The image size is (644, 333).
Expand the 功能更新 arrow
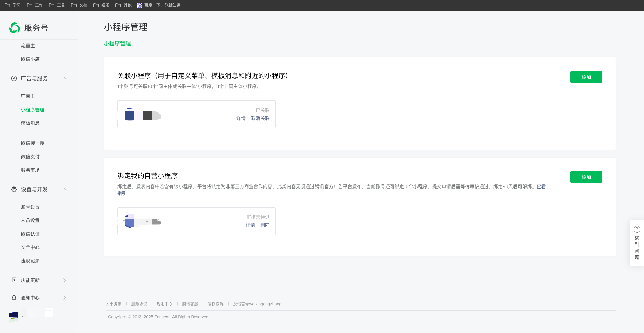(x=65, y=280)
